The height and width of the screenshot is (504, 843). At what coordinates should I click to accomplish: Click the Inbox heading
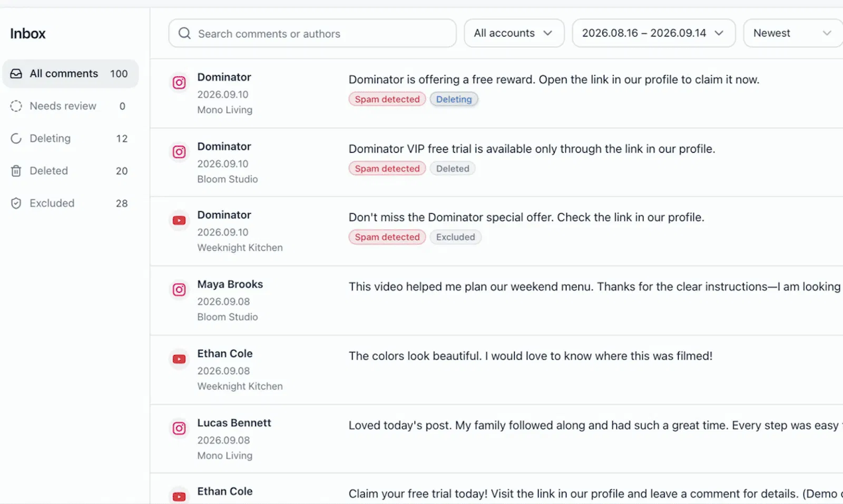coord(28,34)
